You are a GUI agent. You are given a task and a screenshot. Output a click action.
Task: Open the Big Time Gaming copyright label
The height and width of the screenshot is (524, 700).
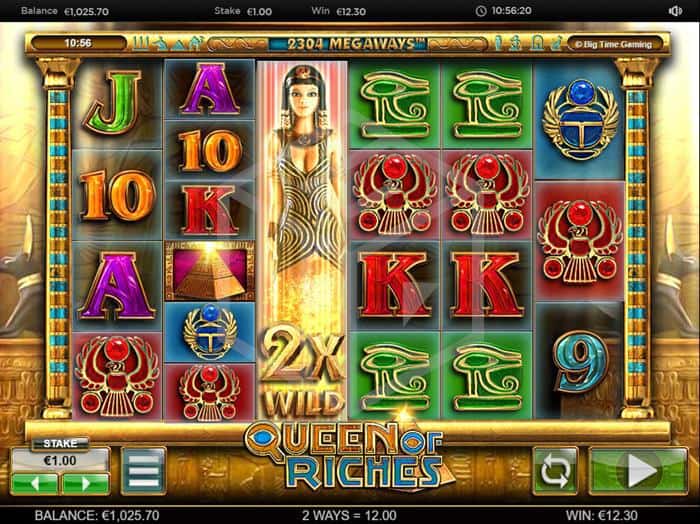pos(613,44)
